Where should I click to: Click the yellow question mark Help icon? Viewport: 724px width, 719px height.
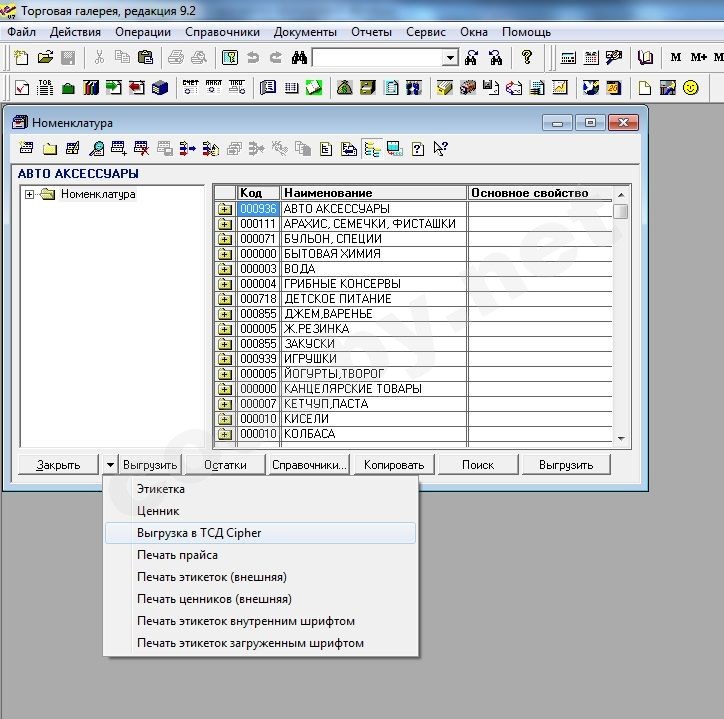tap(527, 58)
